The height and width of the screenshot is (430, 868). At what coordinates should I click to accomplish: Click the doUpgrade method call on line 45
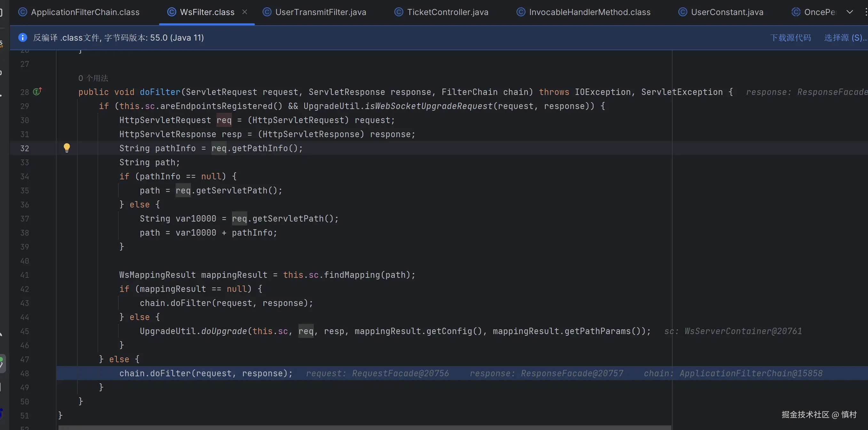pos(224,331)
